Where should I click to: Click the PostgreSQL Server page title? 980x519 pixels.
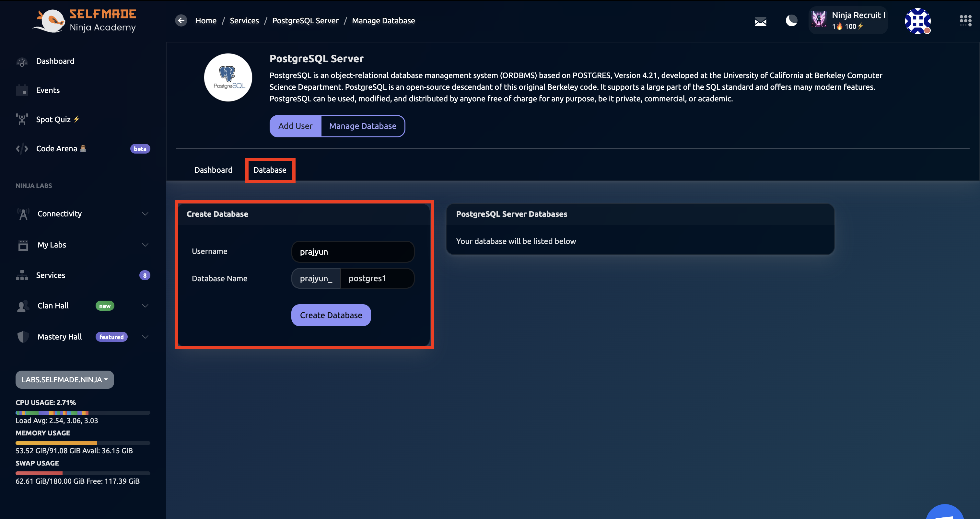click(317, 59)
